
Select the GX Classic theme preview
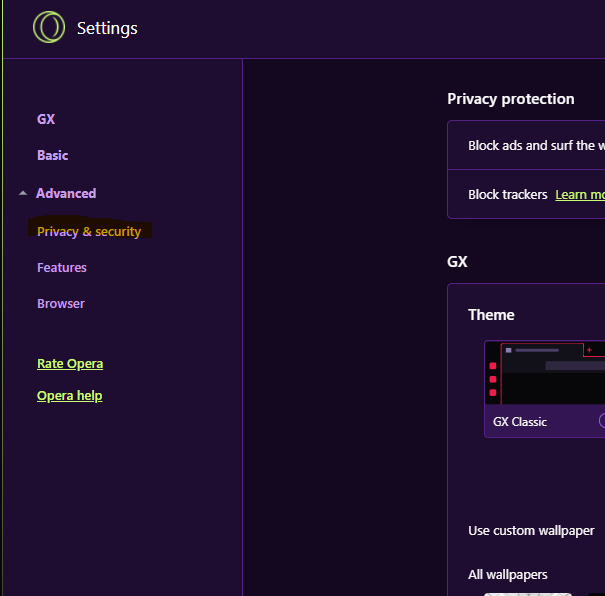click(x=545, y=373)
